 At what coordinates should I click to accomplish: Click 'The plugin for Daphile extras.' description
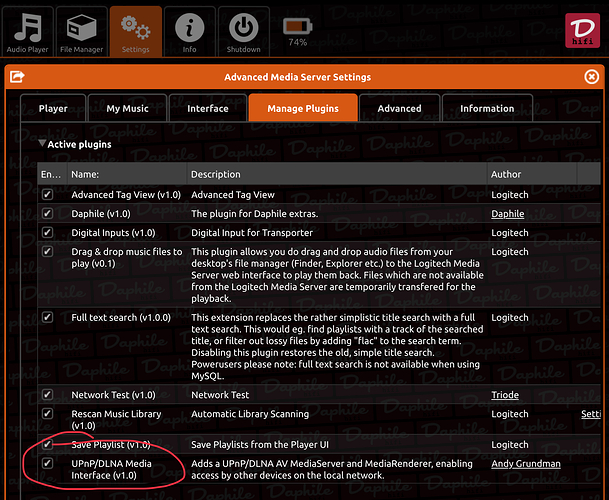click(254, 214)
